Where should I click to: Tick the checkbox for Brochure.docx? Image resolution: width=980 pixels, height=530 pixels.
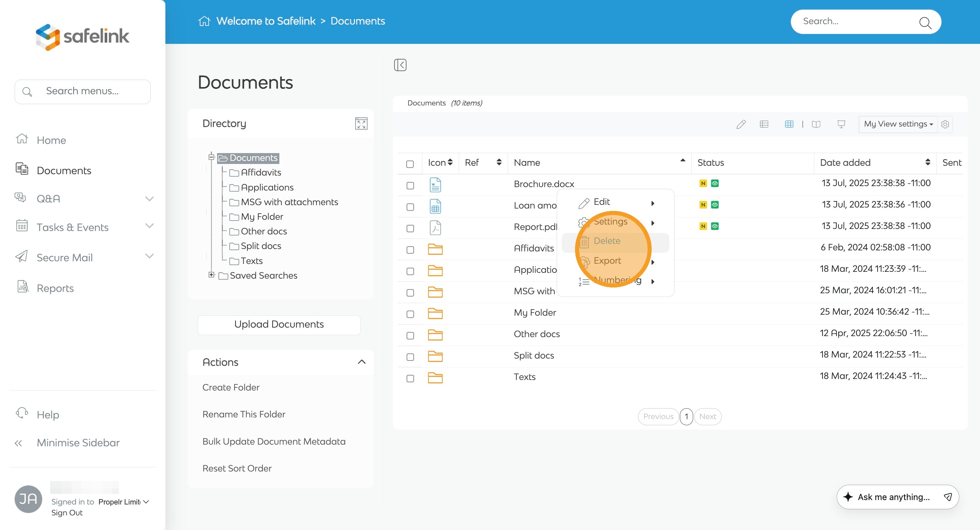tap(410, 185)
